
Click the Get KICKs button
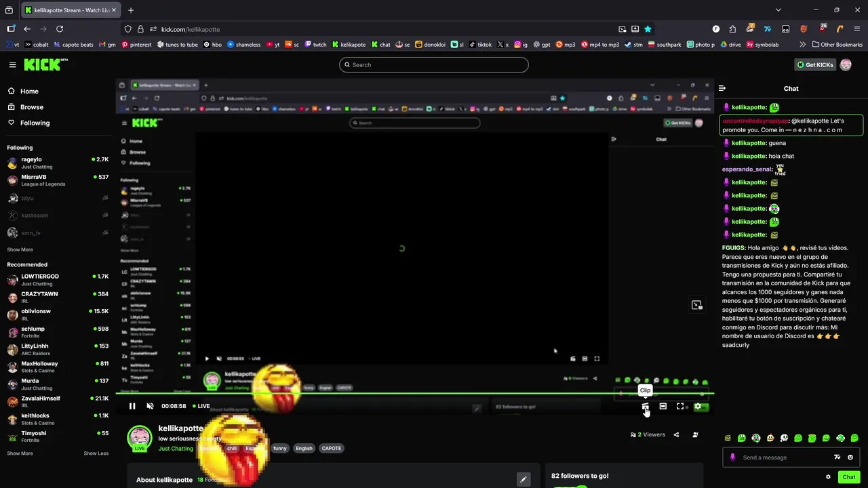point(815,65)
